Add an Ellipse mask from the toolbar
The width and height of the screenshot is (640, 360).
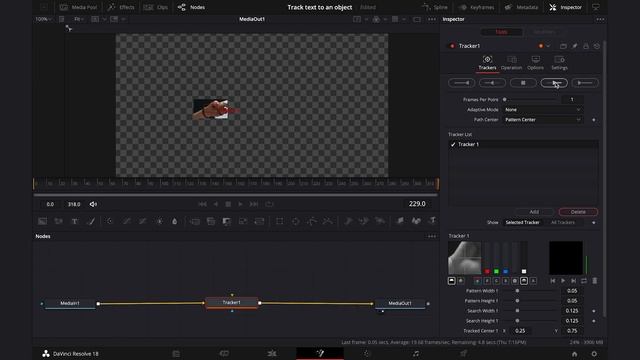296,221
